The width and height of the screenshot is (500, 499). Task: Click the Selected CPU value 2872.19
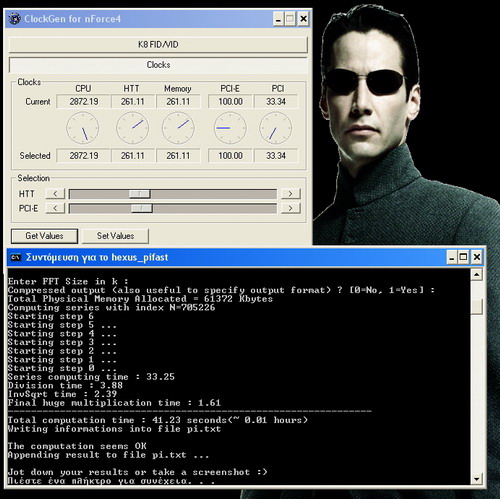(x=84, y=156)
